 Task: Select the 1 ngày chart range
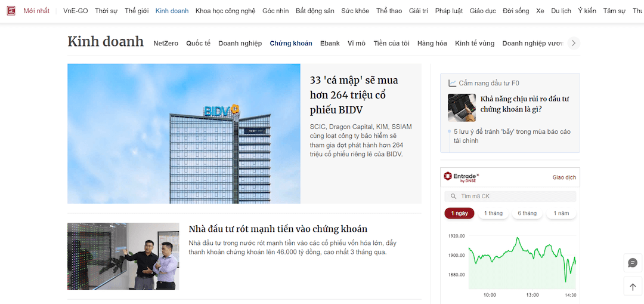coord(459,213)
